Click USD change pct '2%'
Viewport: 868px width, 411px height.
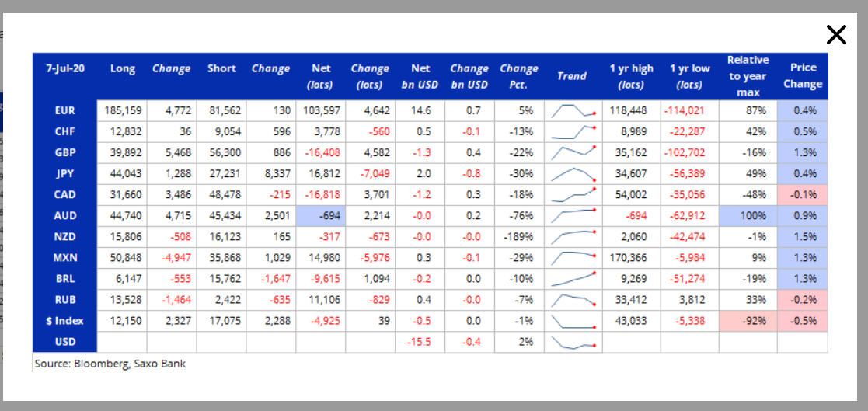coord(526,342)
